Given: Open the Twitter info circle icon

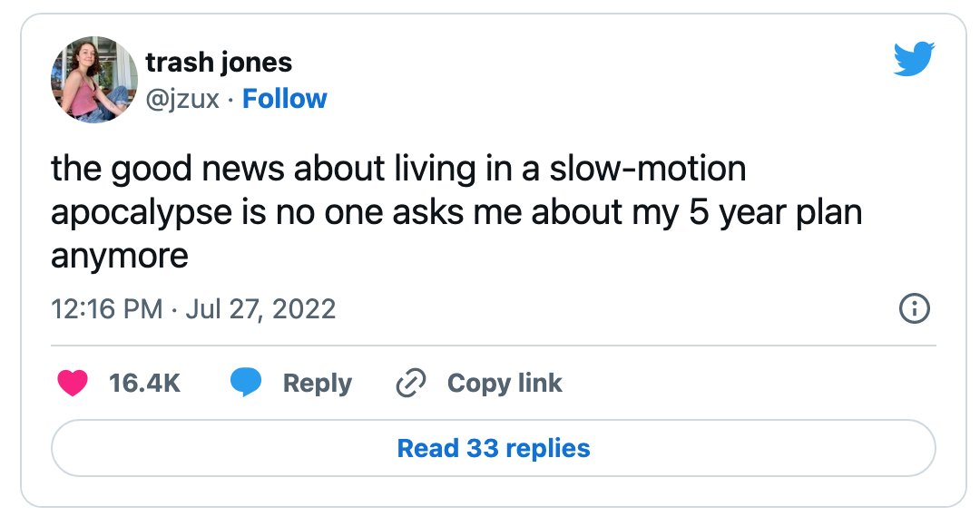Looking at the screenshot, I should click(x=915, y=308).
